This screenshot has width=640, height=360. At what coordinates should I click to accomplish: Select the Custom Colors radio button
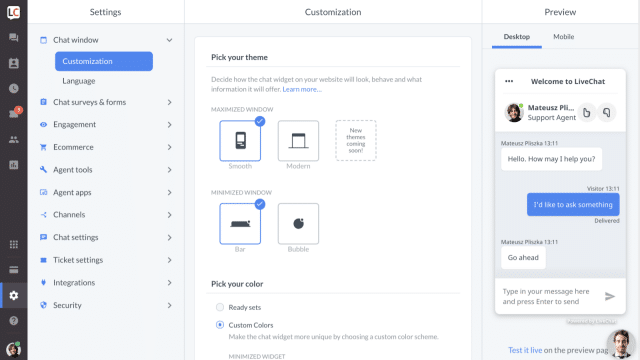click(x=220, y=325)
